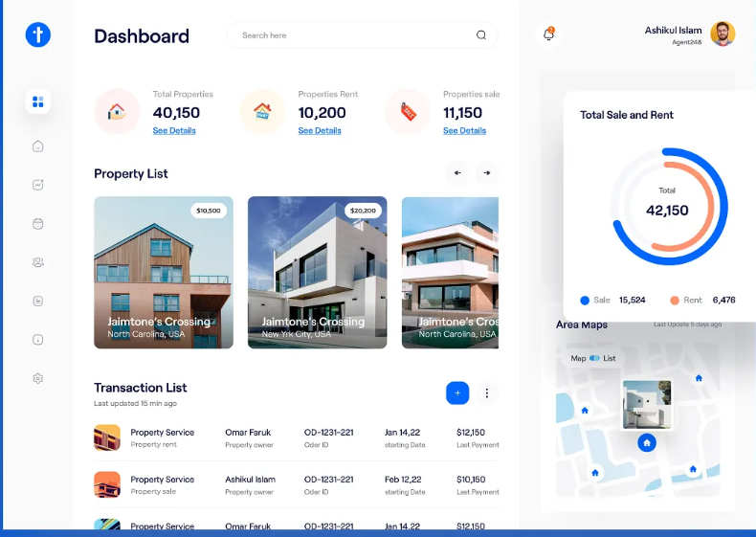Image resolution: width=756 pixels, height=537 pixels.
Task: Open the info sidebar icon
Action: (x=38, y=340)
